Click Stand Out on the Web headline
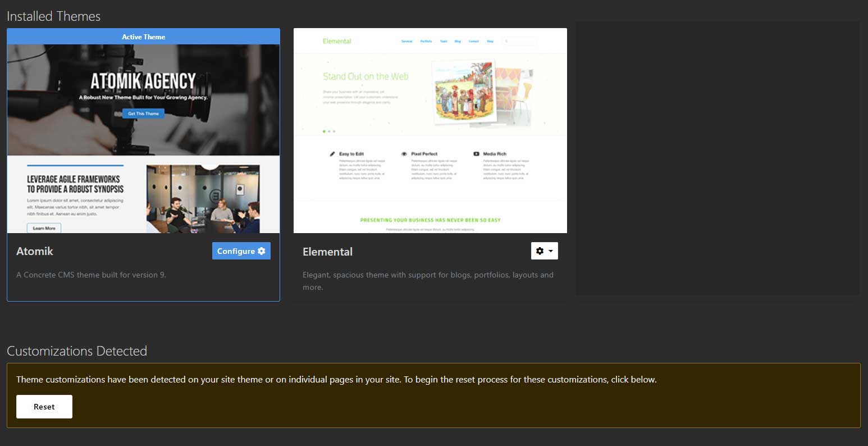 pos(366,76)
